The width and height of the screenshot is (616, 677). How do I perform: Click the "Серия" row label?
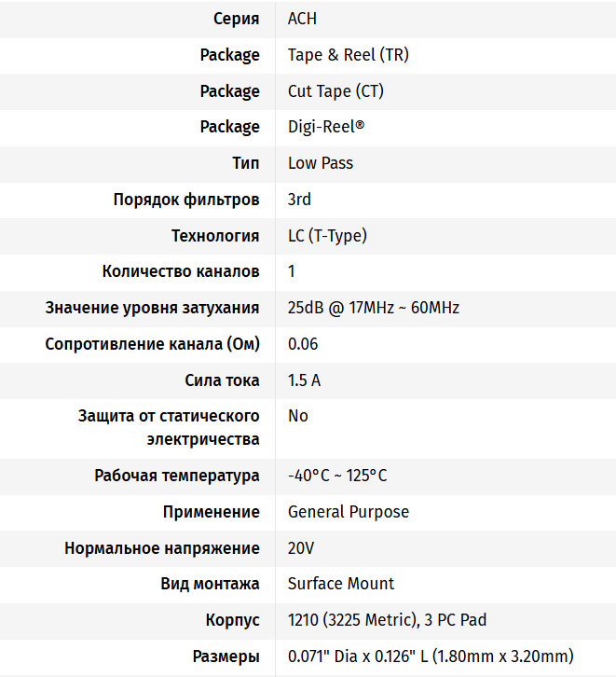(x=236, y=19)
